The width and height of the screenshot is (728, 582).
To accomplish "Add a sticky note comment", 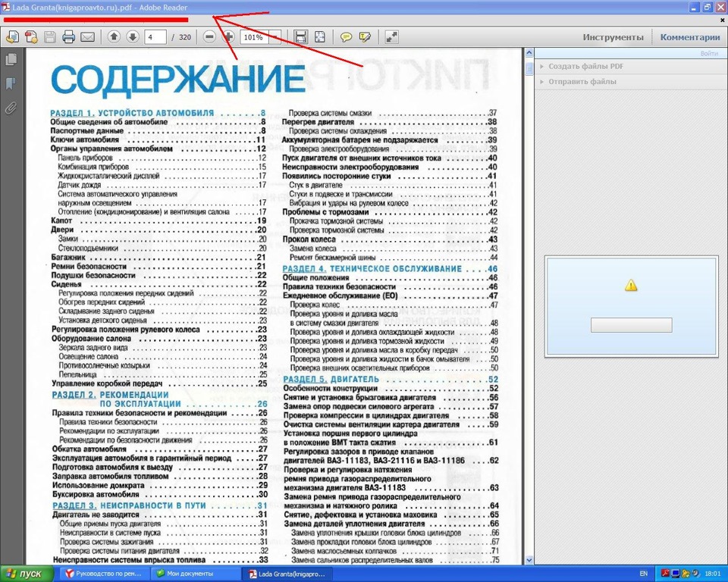I will (346, 37).
